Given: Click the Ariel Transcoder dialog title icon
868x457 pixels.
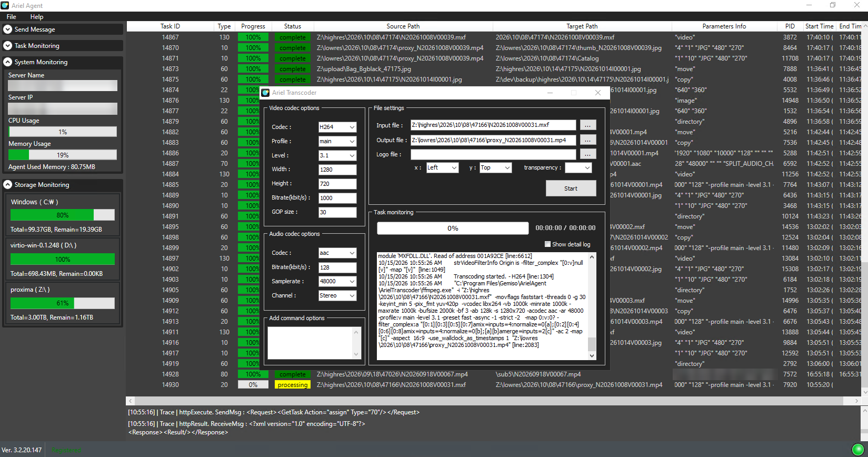Looking at the screenshot, I should click(x=265, y=93).
